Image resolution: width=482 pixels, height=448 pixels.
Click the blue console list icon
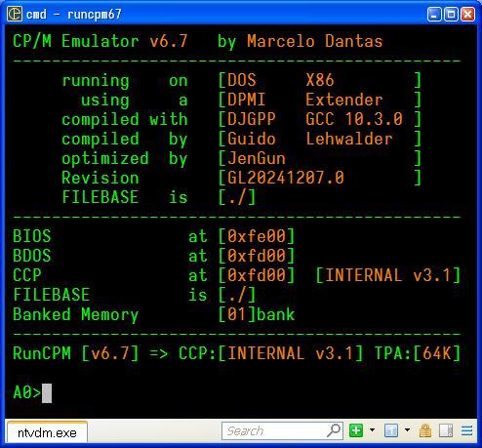point(391,430)
